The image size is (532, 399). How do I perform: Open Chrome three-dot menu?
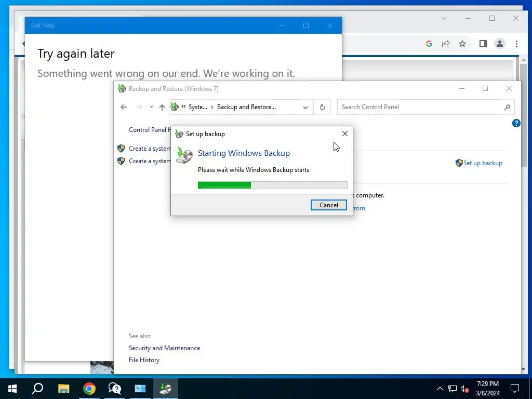(516, 44)
